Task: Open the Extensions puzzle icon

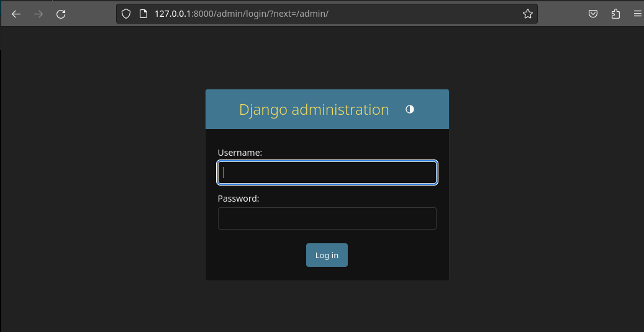Action: [x=615, y=14]
